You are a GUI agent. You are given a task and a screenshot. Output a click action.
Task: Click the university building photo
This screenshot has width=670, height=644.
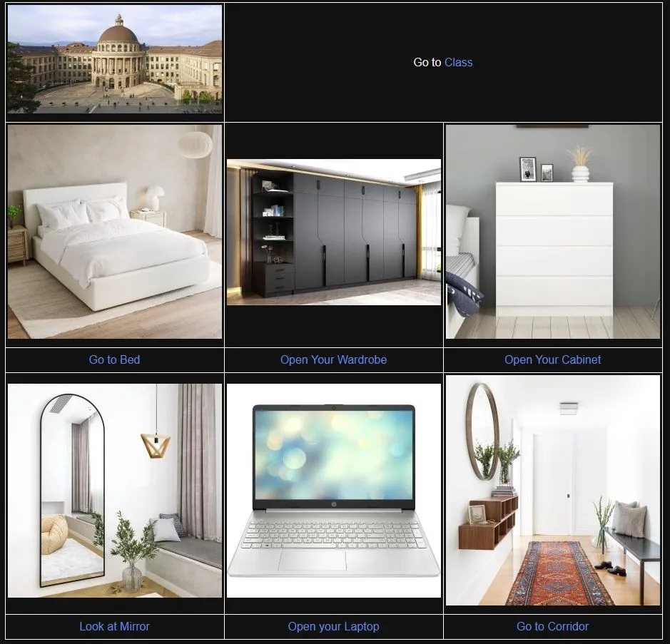[114, 59]
